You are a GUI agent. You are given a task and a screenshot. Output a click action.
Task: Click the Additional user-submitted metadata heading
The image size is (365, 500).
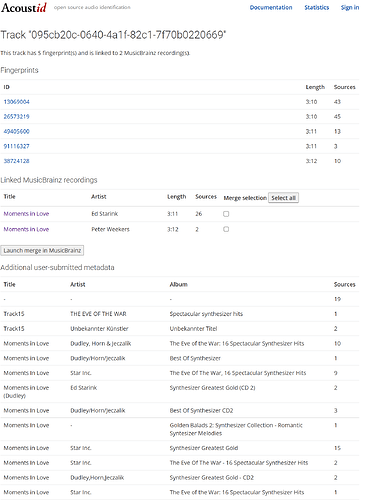click(x=57, y=267)
